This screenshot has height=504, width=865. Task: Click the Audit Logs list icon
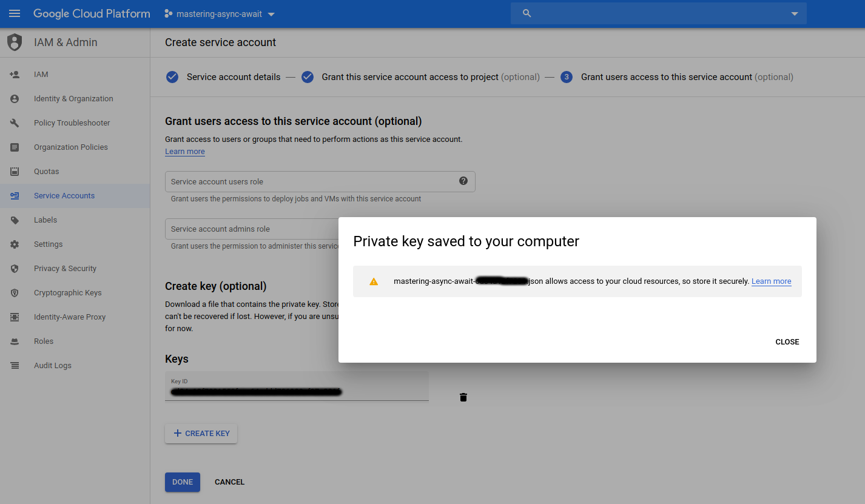pyautogui.click(x=15, y=366)
